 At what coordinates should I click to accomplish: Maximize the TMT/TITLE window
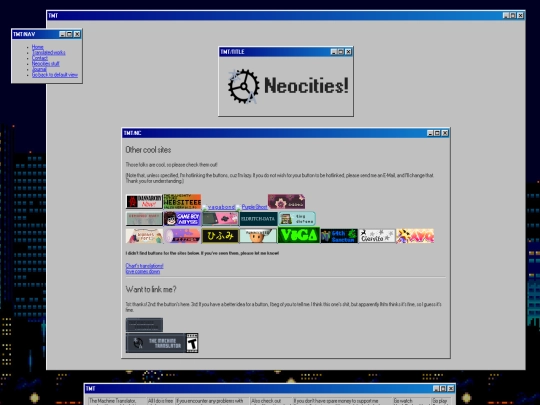tap(341, 52)
